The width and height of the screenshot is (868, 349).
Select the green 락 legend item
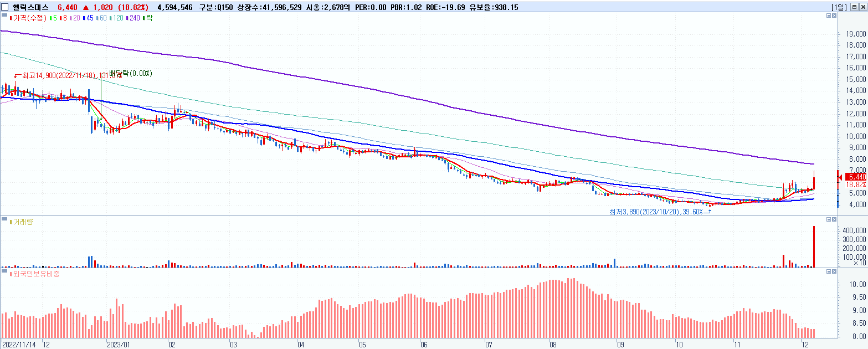pos(148,18)
